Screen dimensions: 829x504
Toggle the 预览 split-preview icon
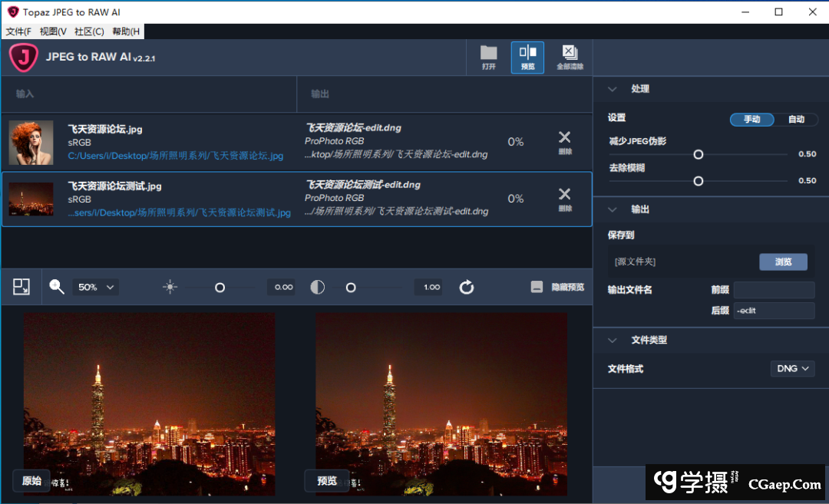(x=527, y=57)
